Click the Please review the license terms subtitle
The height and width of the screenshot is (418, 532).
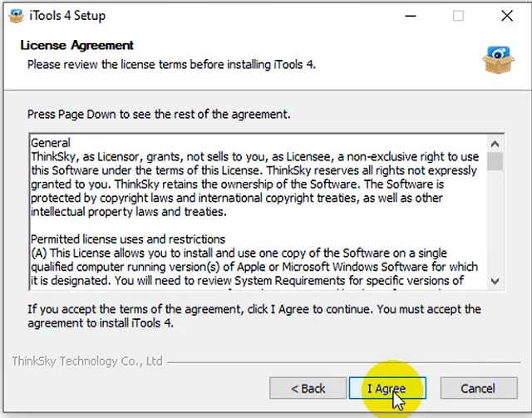tap(171, 65)
